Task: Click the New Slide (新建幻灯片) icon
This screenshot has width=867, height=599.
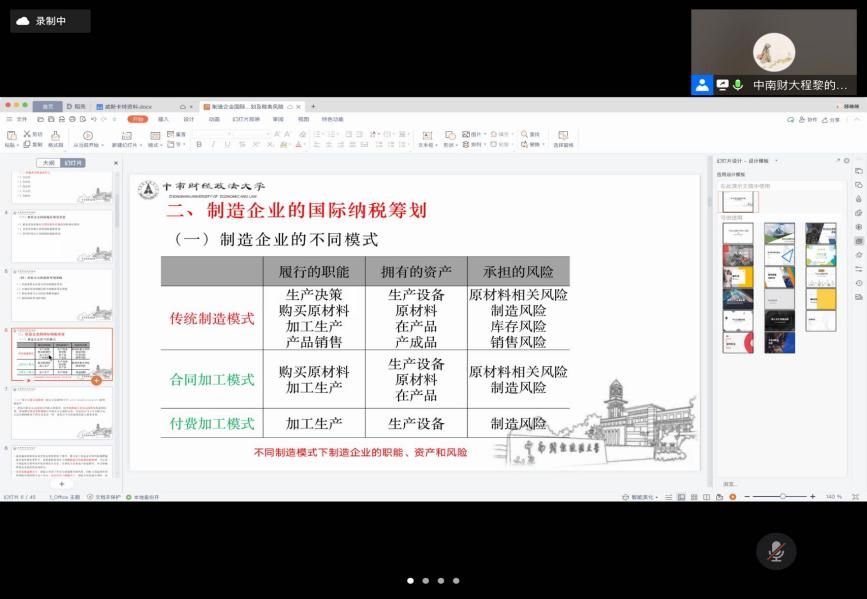Action: tap(126, 135)
